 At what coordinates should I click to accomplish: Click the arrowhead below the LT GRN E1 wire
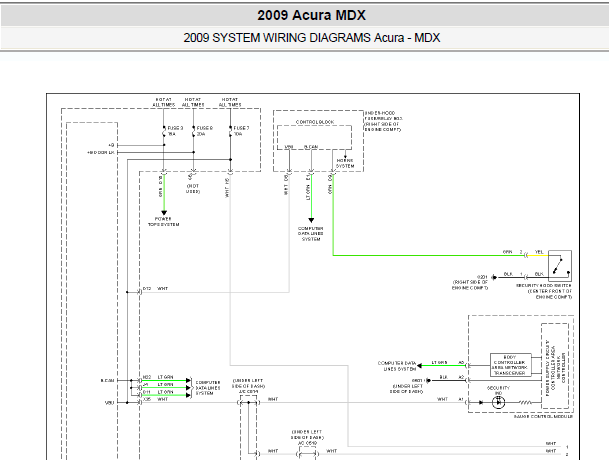coord(311,220)
